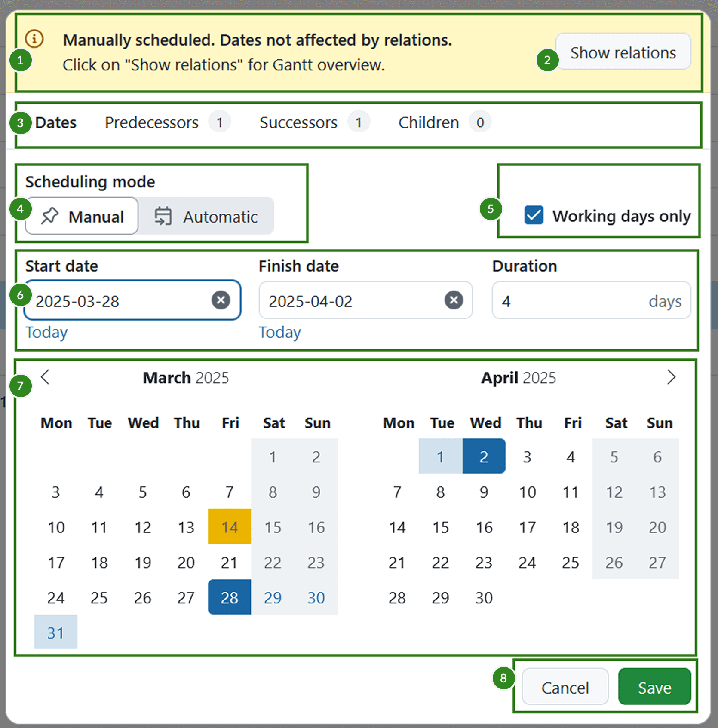The width and height of the screenshot is (718, 728).
Task: Toggle Working days only checkbox
Action: tap(534, 215)
